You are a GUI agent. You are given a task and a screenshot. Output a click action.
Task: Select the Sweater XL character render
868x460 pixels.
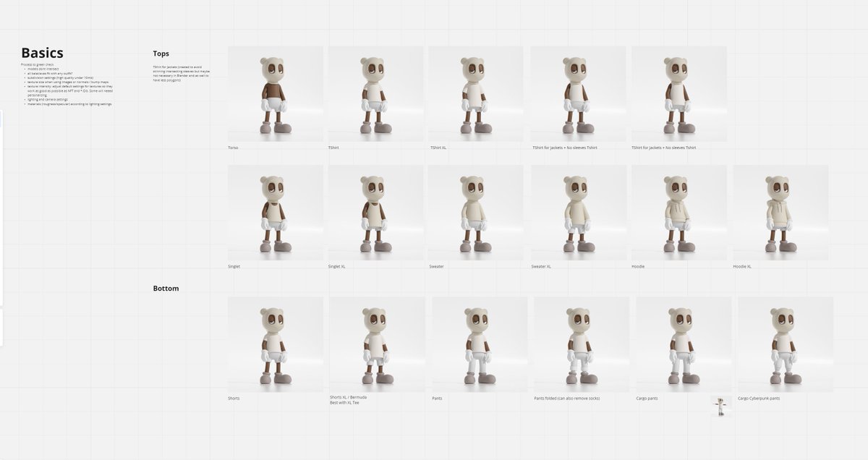(579, 213)
